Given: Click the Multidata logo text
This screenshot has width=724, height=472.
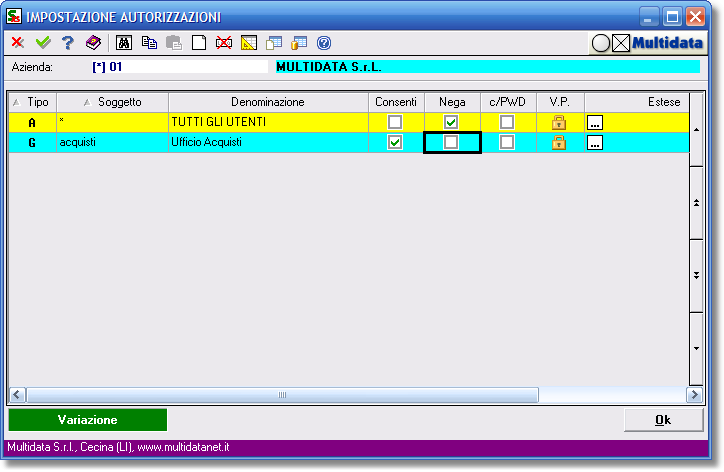Looking at the screenshot, I should 667,43.
